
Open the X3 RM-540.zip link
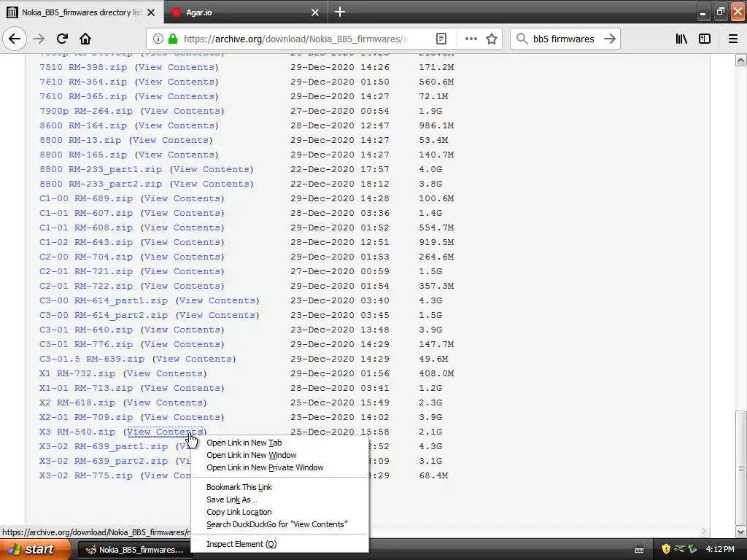point(77,432)
